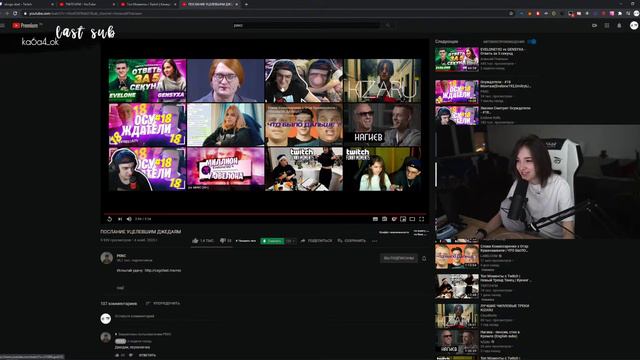This screenshot has width=640, height=360.
Task: Open the link in the video description
Action: pos(163,270)
